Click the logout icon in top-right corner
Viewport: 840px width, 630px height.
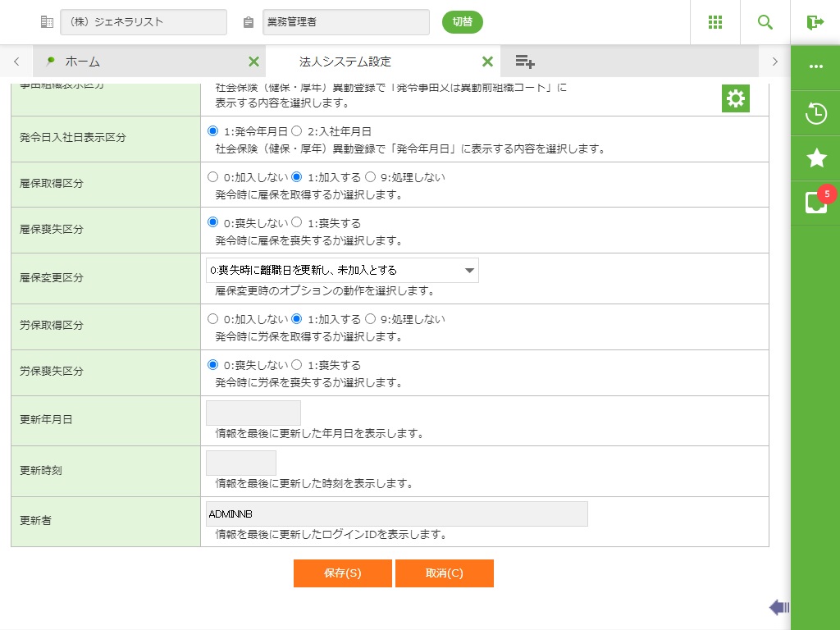pos(815,22)
